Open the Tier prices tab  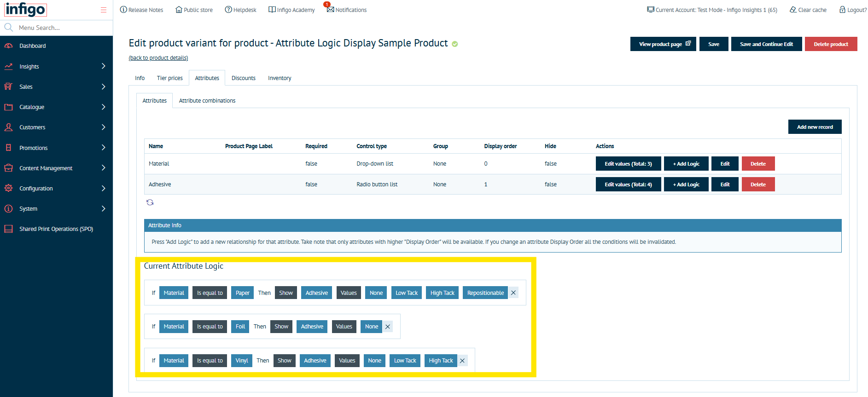coord(169,78)
